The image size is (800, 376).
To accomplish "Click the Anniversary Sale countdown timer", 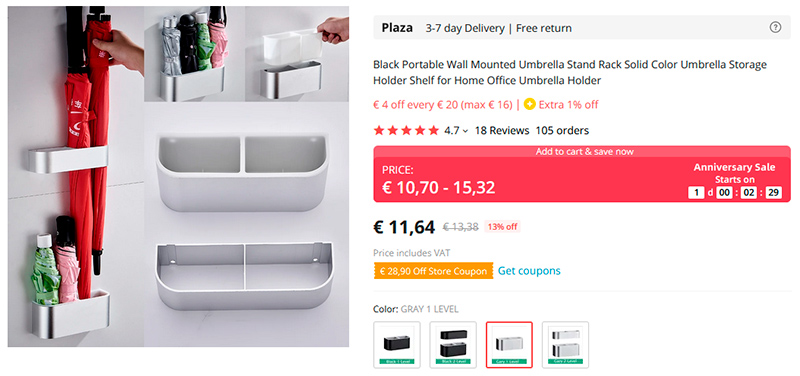I will tap(735, 193).
